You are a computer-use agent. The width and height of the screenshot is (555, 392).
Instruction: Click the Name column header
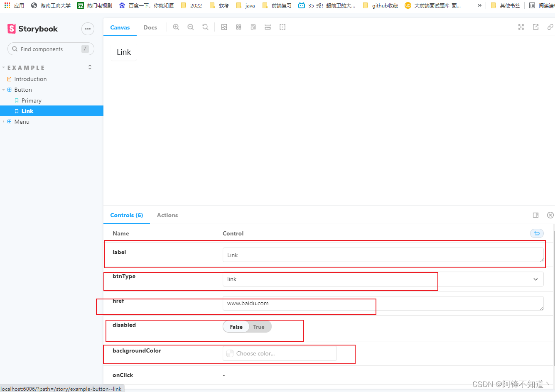121,233
